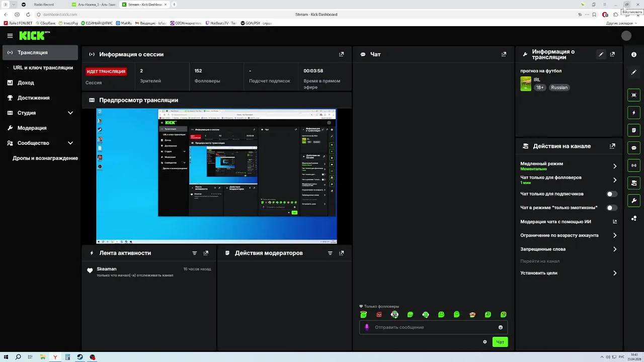Open browser tab list dropdown arrow
This screenshot has height=362, width=644.
[x=14, y=5]
